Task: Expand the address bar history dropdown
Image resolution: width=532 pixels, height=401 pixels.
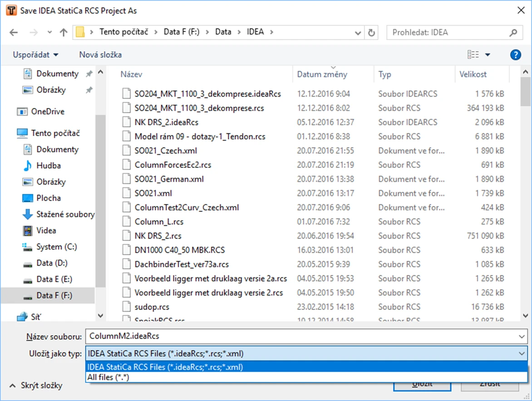Action: tap(358, 33)
